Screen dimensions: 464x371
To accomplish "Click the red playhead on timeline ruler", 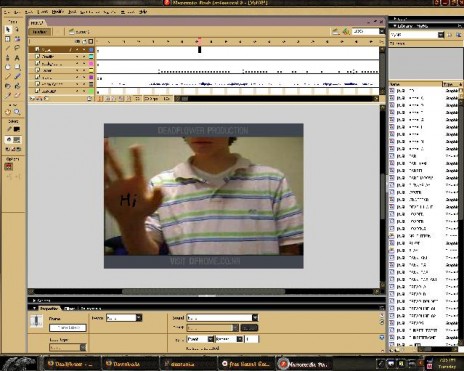I will click(200, 41).
